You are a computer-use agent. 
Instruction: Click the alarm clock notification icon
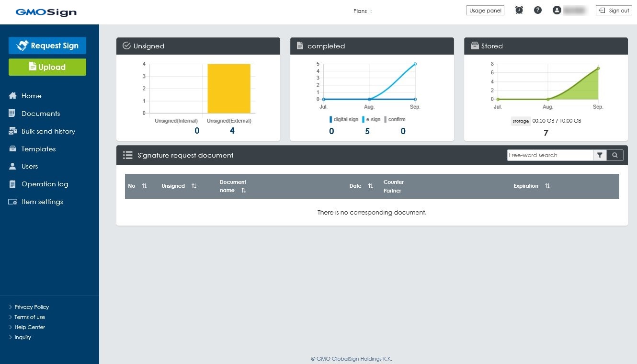click(x=519, y=10)
